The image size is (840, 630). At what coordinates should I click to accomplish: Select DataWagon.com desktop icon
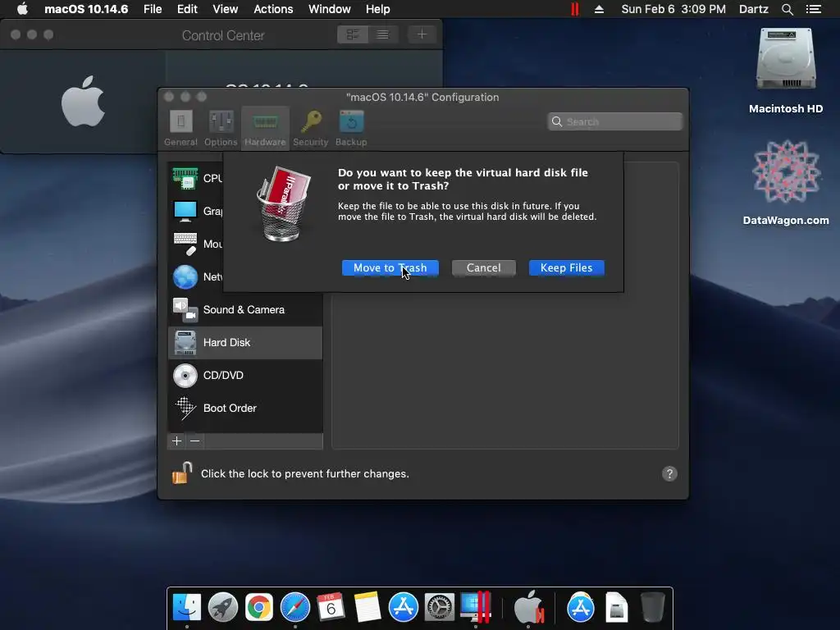coord(786,182)
